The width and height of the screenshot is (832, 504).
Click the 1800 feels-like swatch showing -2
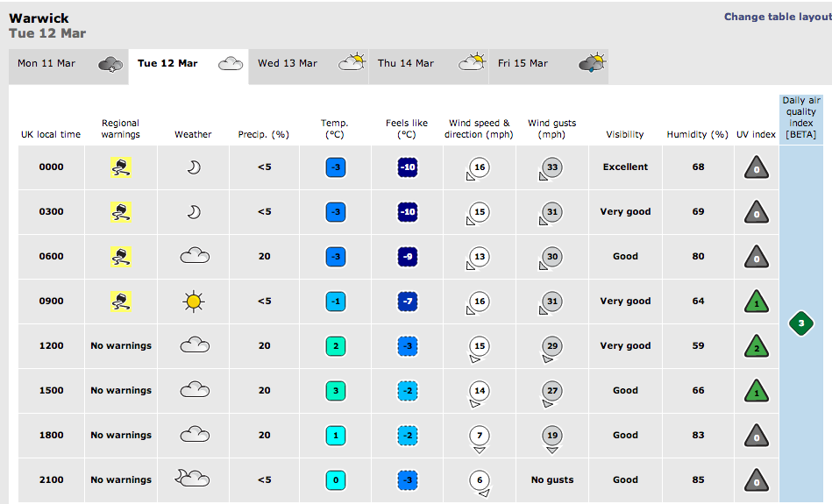pyautogui.click(x=408, y=435)
